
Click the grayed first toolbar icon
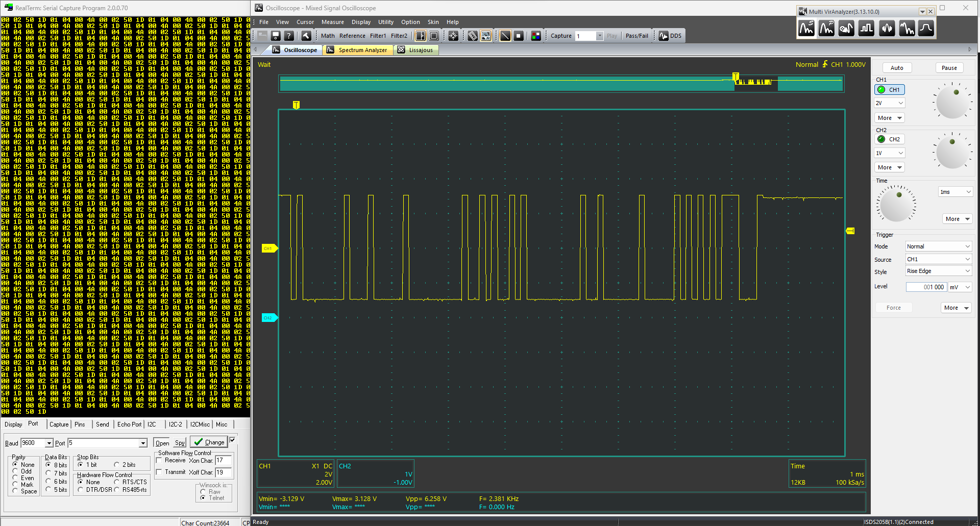point(262,36)
